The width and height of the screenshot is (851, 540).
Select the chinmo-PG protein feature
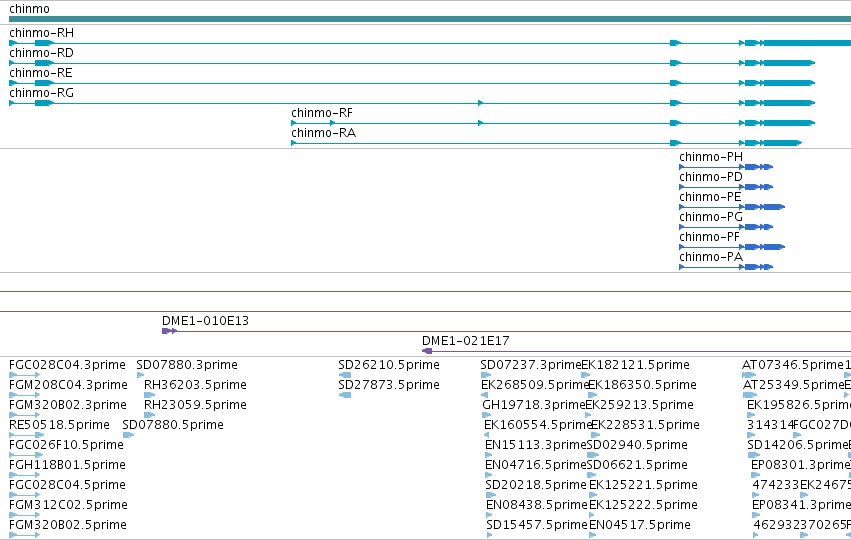(x=726, y=227)
